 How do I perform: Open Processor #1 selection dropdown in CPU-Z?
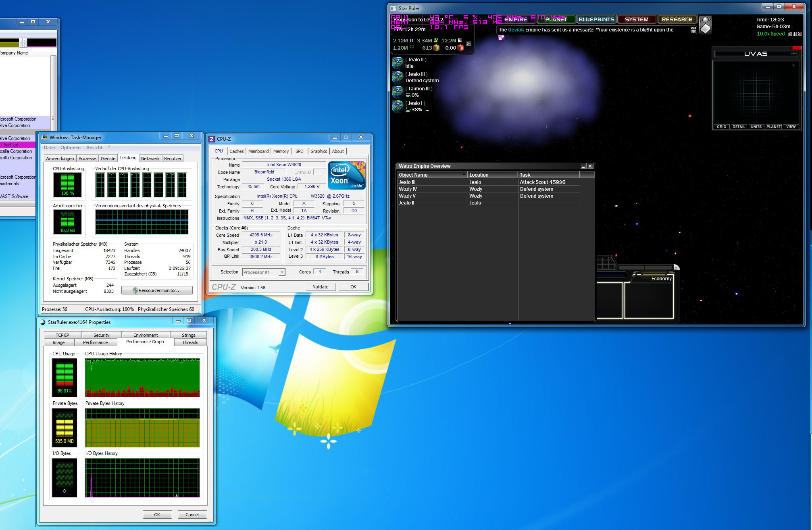(264, 272)
